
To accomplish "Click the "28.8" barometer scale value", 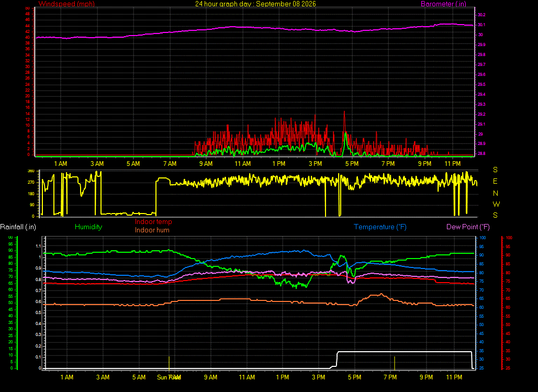I will coord(481,153).
